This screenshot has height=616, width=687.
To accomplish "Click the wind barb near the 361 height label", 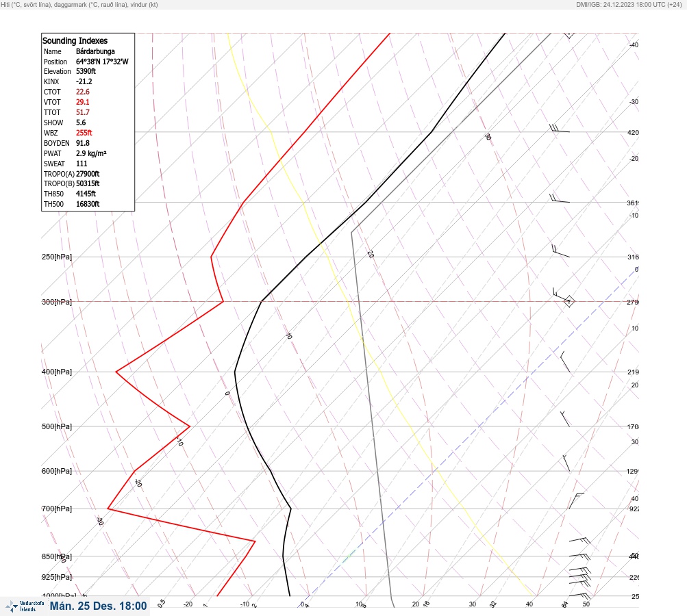I will pyautogui.click(x=560, y=198).
